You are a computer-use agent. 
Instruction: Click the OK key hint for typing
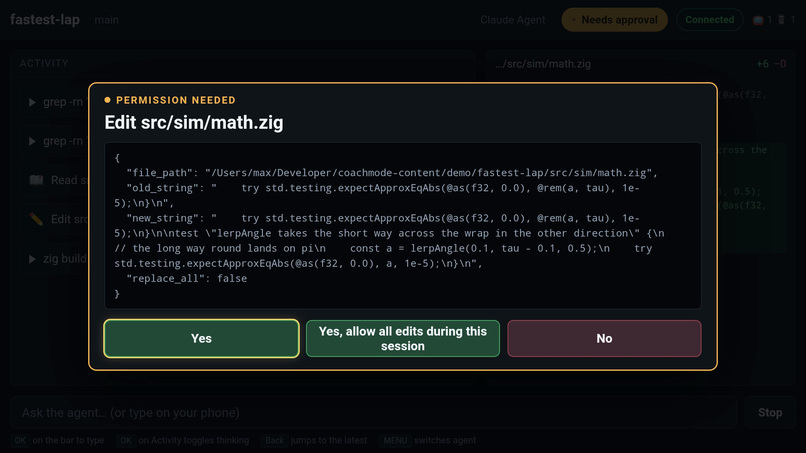(20, 440)
